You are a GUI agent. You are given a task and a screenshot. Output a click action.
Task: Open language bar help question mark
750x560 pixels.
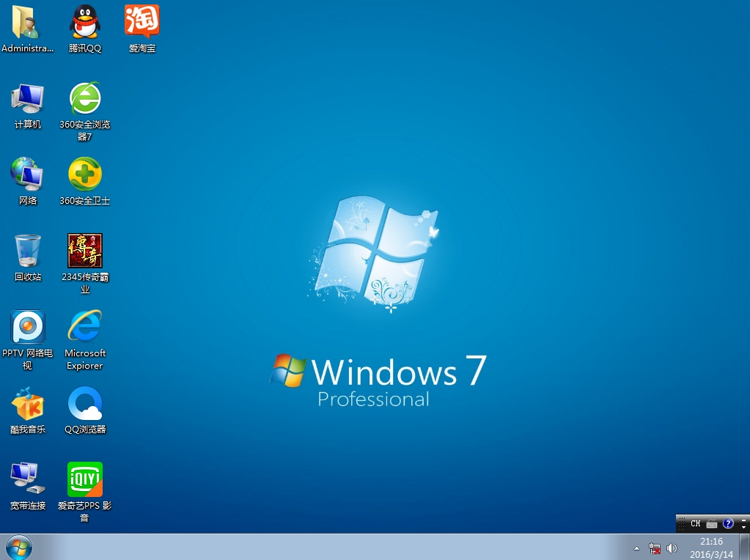pyautogui.click(x=728, y=523)
